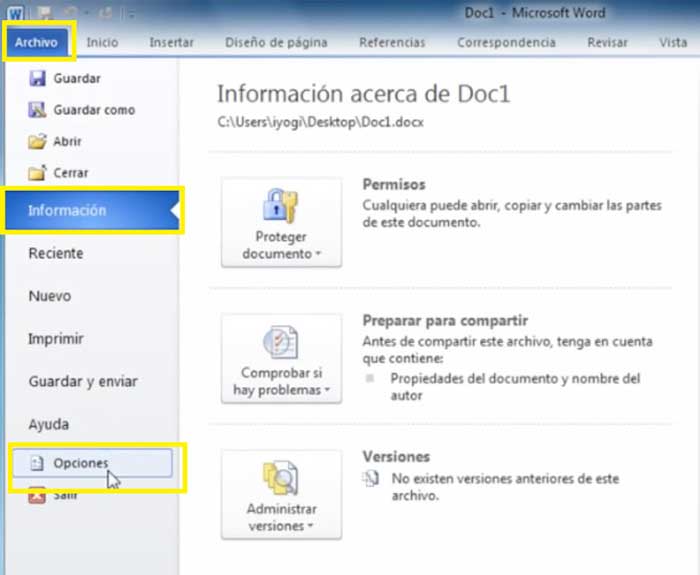The width and height of the screenshot is (700, 575).
Task: Click the Versiones heading
Action: [x=396, y=457]
